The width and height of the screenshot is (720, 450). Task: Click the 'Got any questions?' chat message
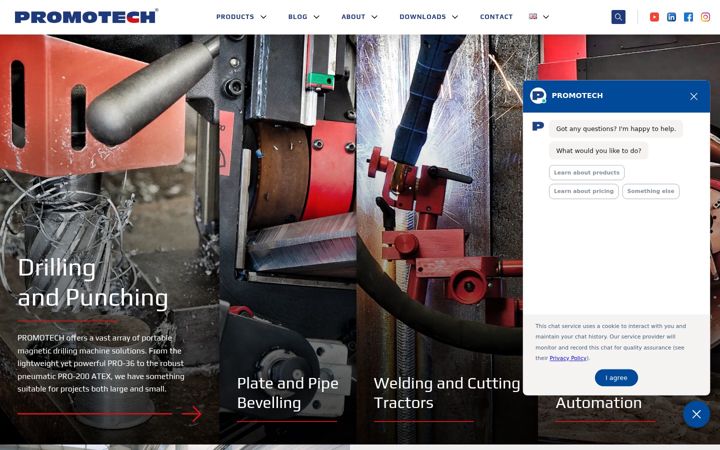click(616, 129)
